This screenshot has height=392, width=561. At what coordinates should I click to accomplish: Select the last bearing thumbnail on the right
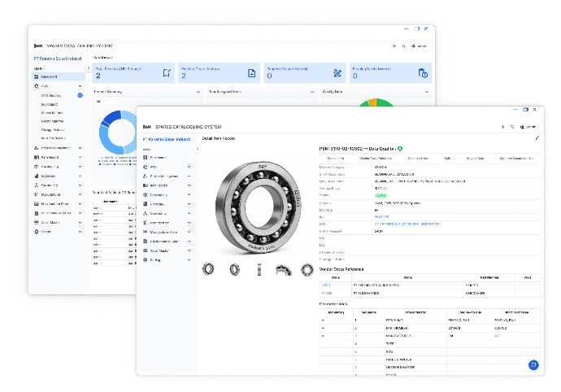pyautogui.click(x=307, y=269)
